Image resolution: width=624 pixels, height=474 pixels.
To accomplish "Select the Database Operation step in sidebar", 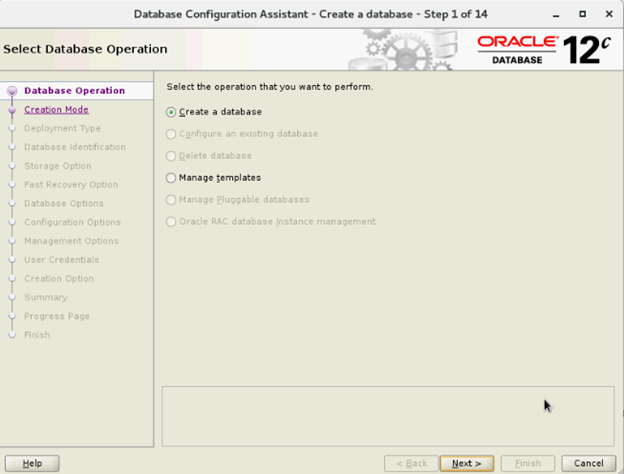I will [74, 91].
